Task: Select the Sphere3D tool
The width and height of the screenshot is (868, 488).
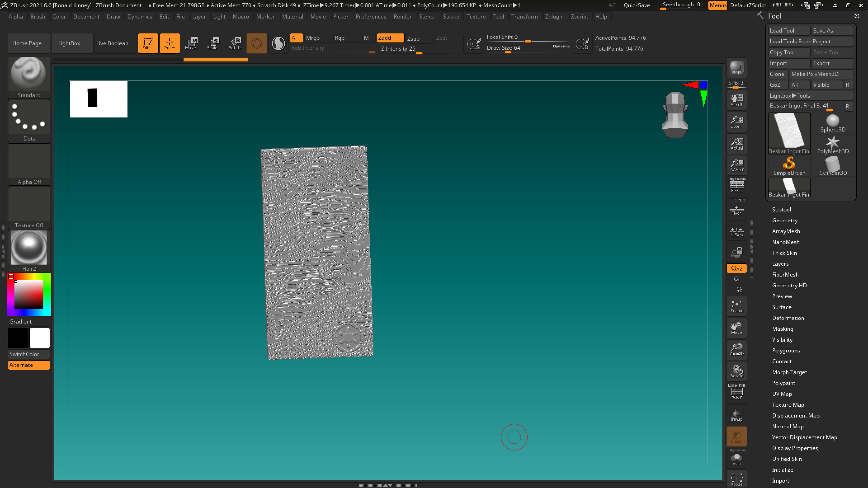Action: [833, 123]
